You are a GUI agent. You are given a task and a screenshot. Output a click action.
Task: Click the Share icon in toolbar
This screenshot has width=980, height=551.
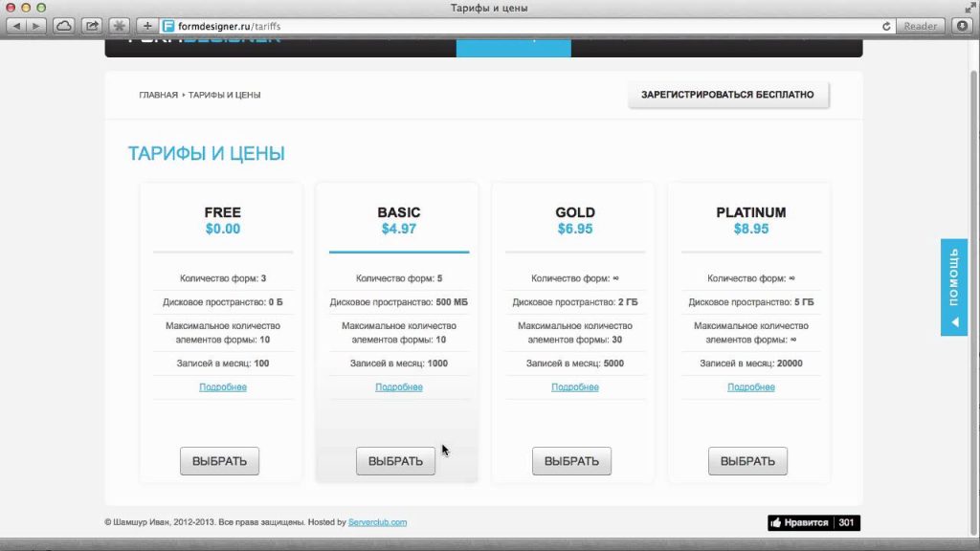click(x=92, y=26)
